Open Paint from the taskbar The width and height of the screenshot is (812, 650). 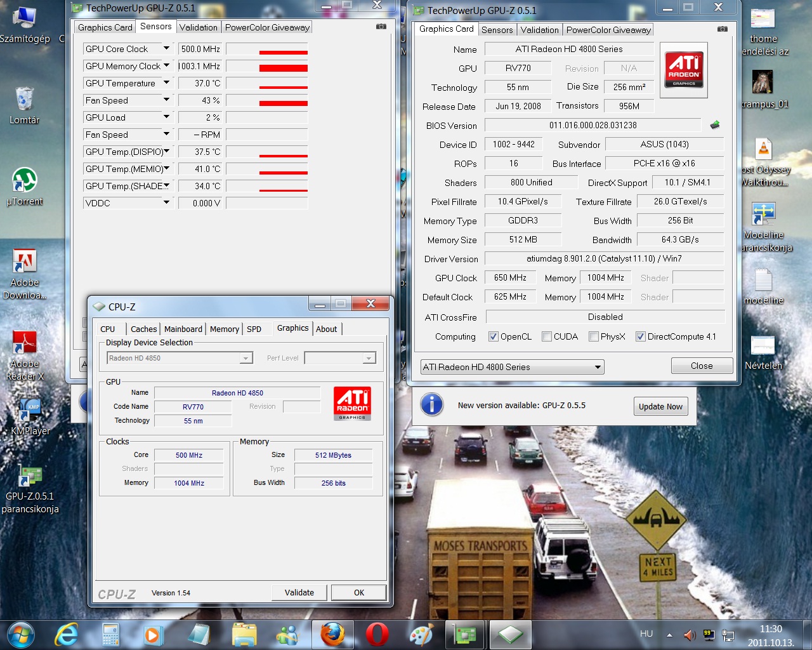point(421,634)
